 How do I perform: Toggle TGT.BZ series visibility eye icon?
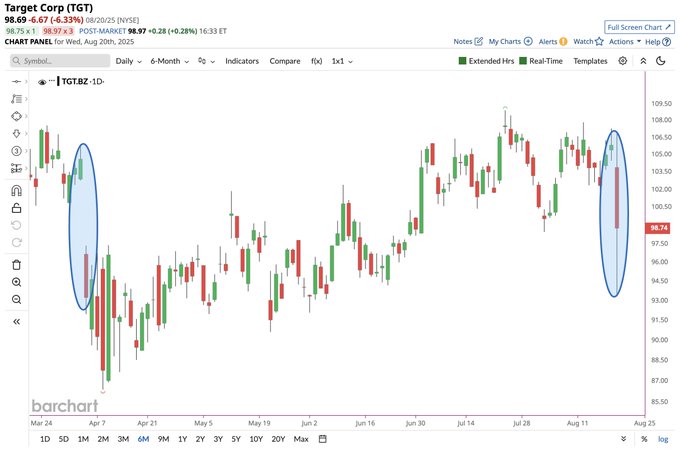point(42,82)
